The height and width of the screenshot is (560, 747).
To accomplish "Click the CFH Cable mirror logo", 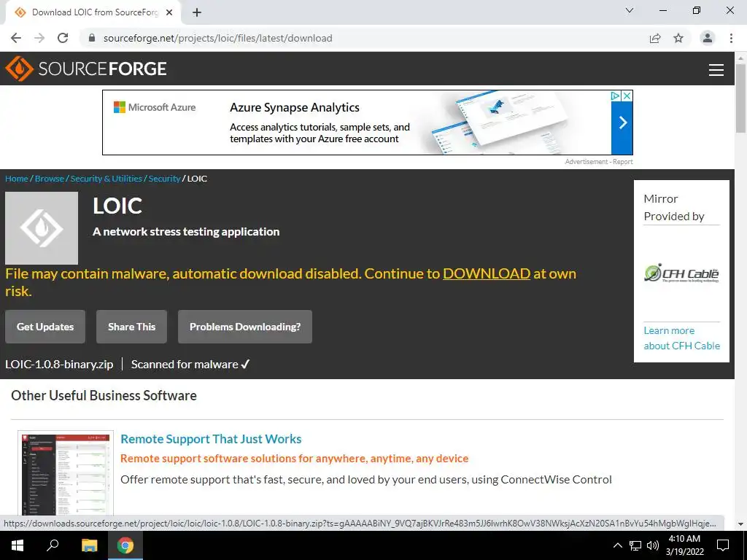I will (x=682, y=273).
